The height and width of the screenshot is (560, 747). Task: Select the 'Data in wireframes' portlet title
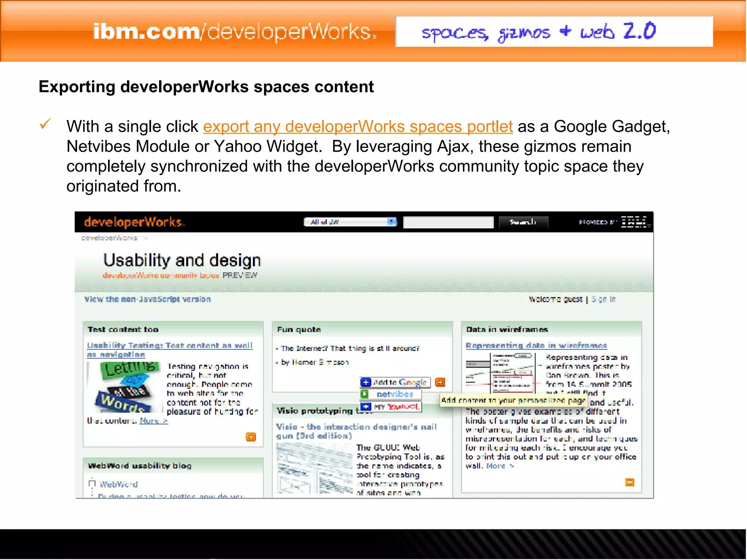[x=507, y=330]
